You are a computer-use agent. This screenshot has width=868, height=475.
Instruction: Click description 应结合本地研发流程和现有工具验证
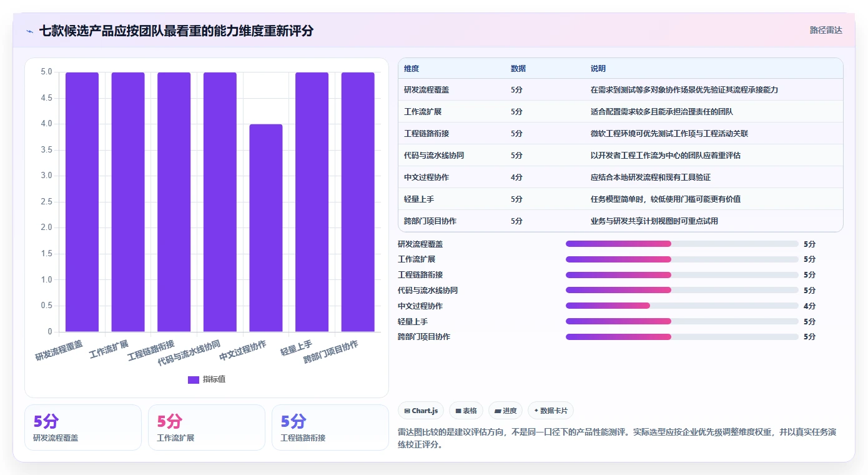(651, 177)
